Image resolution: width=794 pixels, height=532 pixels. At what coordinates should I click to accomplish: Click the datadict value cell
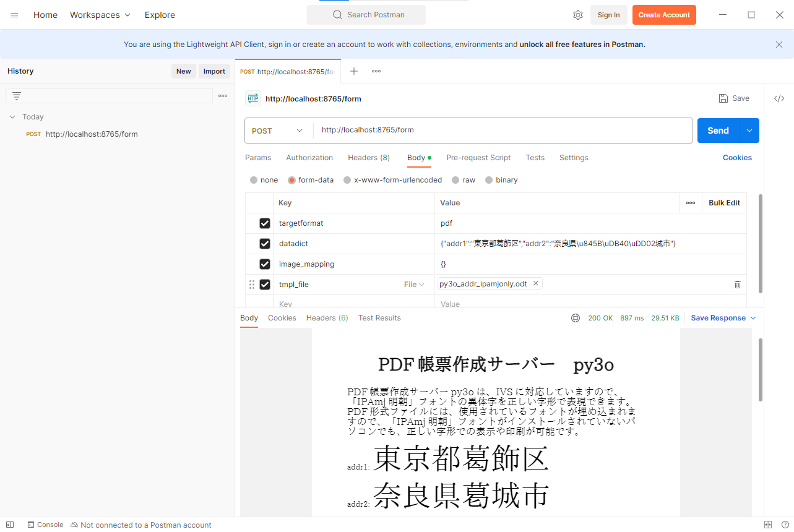590,244
